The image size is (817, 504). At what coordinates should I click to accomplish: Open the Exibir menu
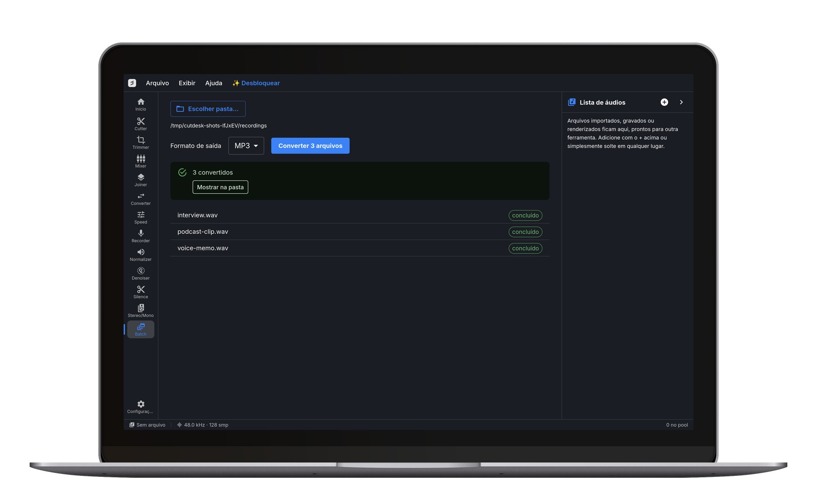187,83
